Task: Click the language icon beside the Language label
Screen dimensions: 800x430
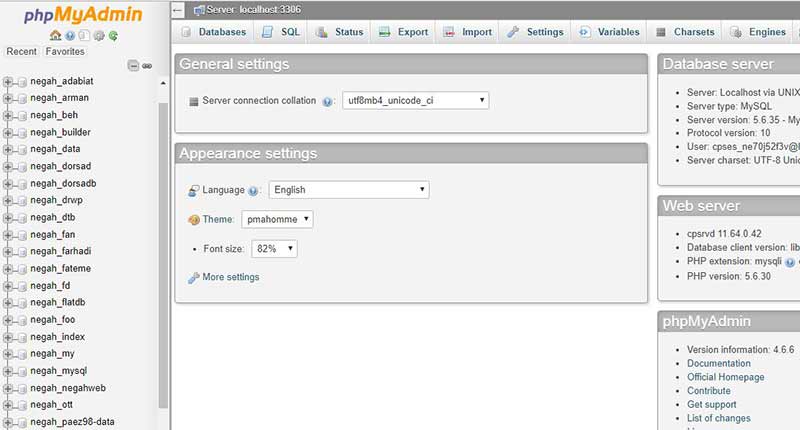Action: click(193, 191)
